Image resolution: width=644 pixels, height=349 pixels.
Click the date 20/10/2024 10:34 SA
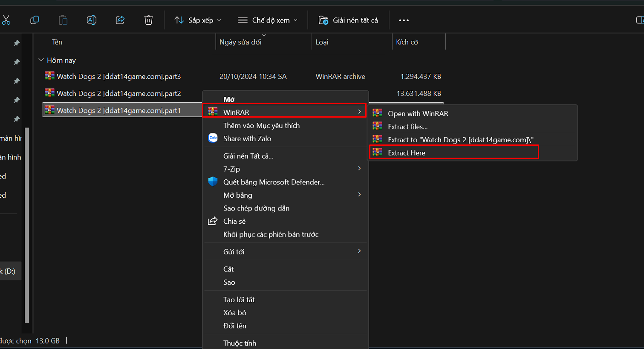pyautogui.click(x=253, y=76)
